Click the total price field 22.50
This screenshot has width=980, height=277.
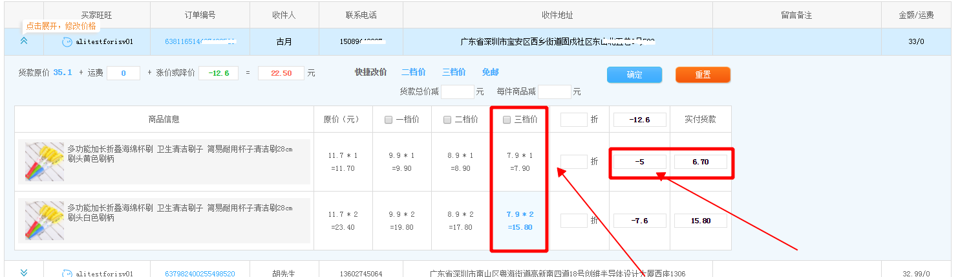pyautogui.click(x=281, y=73)
